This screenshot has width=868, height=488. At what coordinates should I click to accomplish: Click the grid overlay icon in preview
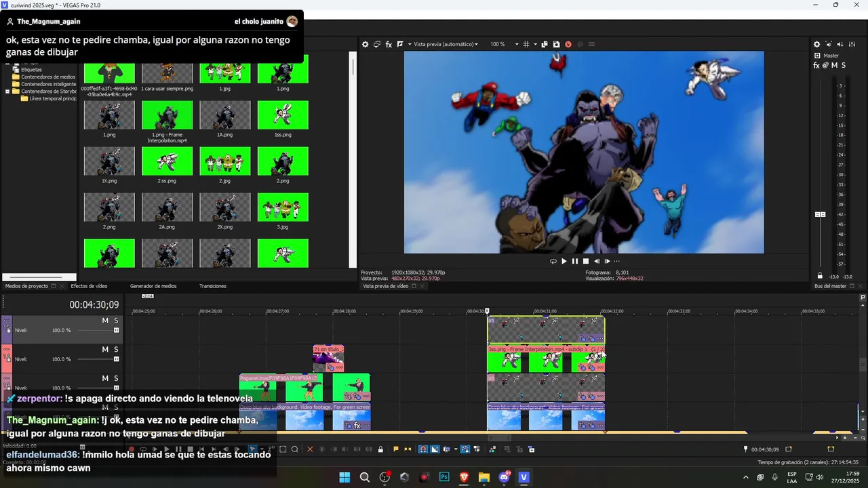[x=526, y=44]
